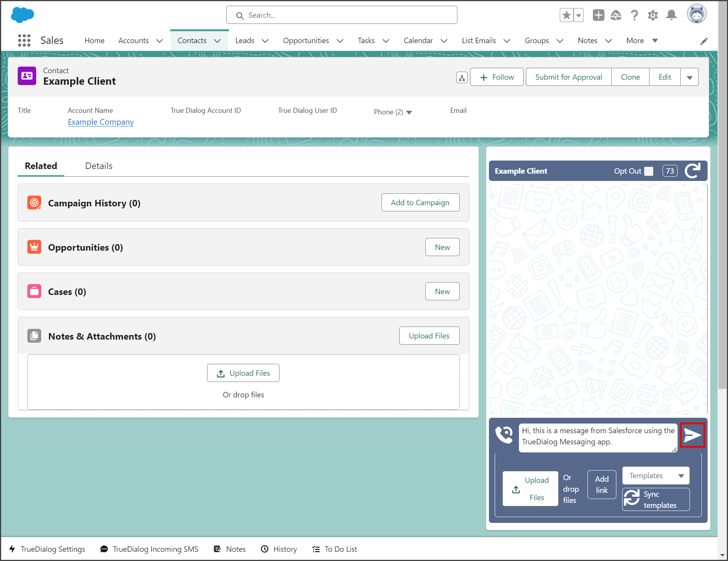This screenshot has width=728, height=561.
Task: Refresh the Example Client chat panel
Action: 693,171
